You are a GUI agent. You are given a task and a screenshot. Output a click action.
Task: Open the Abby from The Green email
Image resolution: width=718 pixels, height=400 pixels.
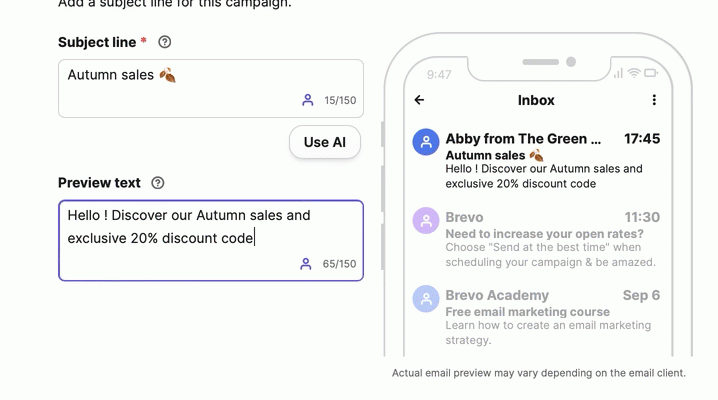[550, 162]
